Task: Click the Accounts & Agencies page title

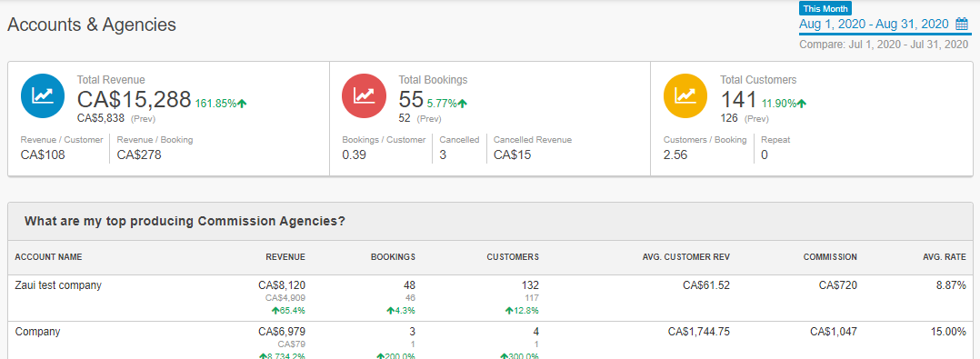Action: pyautogui.click(x=91, y=25)
